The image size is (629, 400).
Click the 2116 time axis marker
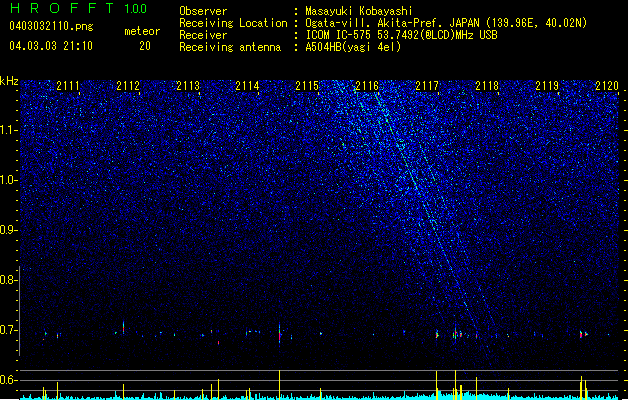click(367, 86)
